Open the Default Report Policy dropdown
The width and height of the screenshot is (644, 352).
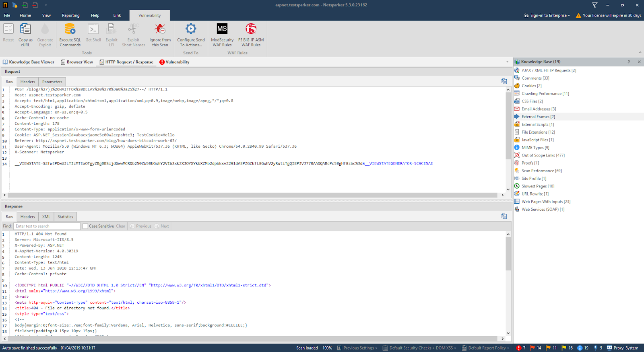pos(485,348)
